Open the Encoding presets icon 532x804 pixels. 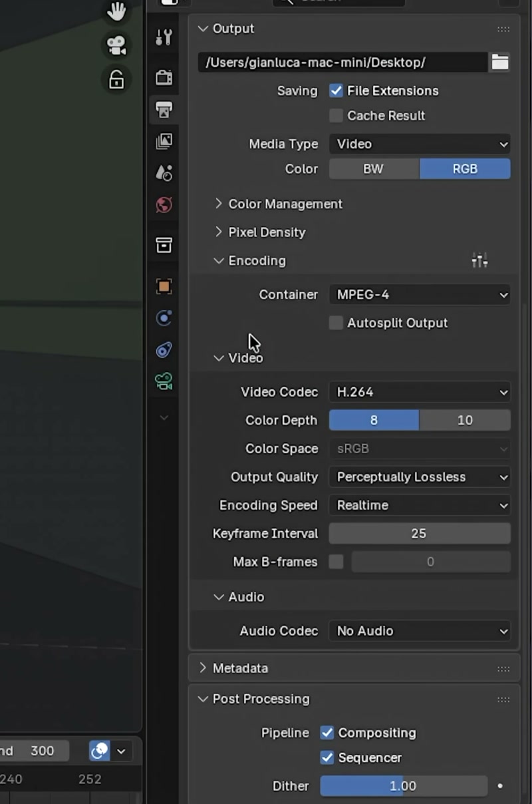pos(479,260)
